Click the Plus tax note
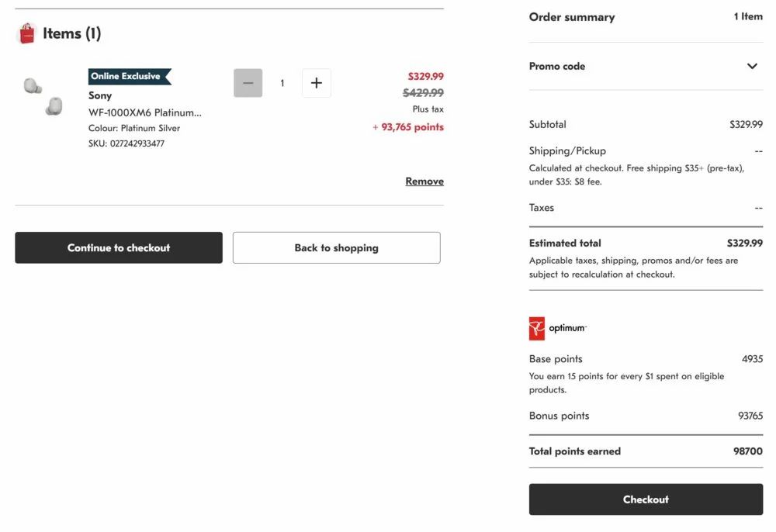The height and width of the screenshot is (532, 776). [428, 109]
